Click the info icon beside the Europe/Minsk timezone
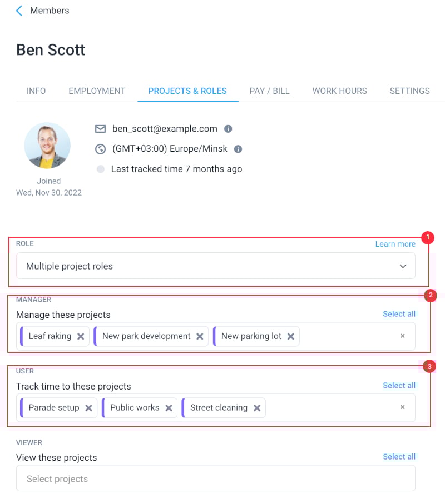The width and height of the screenshot is (445, 504). 238,149
